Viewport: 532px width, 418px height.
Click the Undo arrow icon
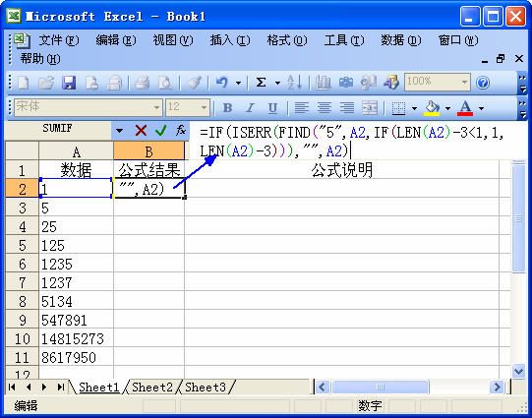(222, 83)
